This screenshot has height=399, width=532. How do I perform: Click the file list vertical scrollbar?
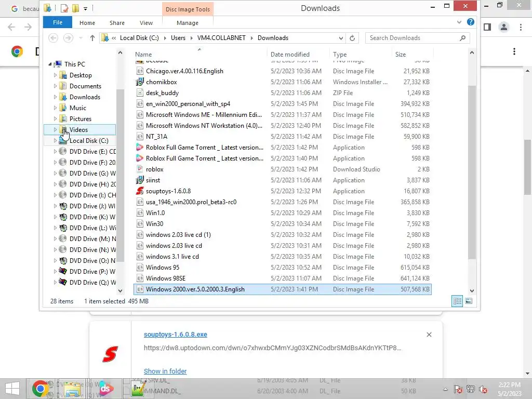[472, 172]
